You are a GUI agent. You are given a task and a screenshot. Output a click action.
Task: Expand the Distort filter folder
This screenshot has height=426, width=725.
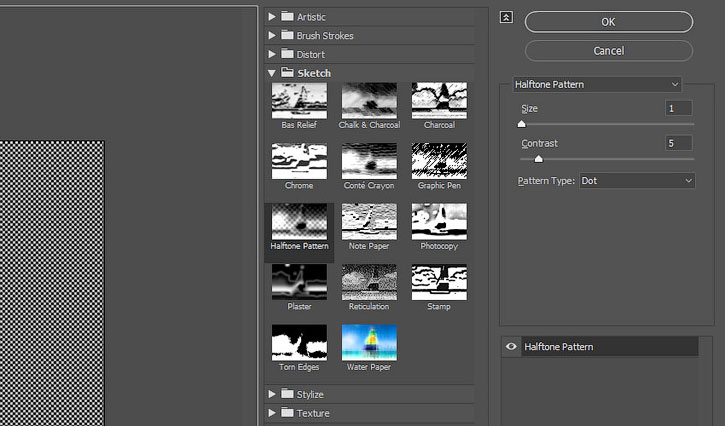click(x=271, y=54)
